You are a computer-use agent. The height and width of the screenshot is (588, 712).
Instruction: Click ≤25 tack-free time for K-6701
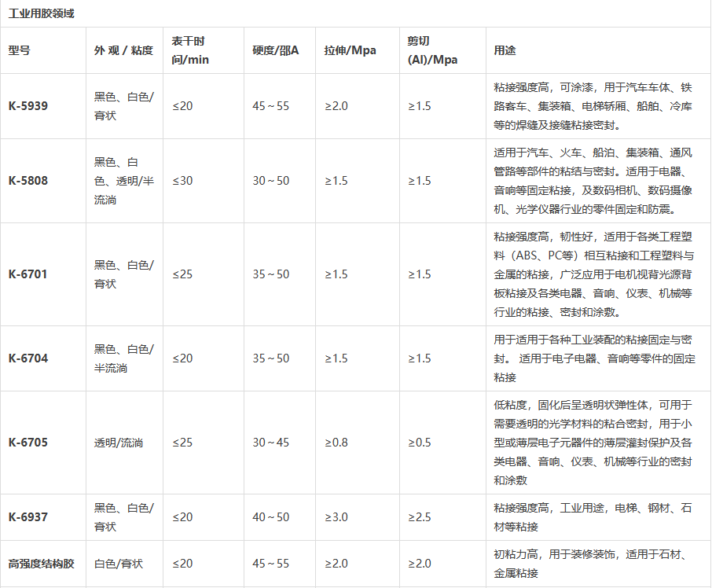(182, 274)
